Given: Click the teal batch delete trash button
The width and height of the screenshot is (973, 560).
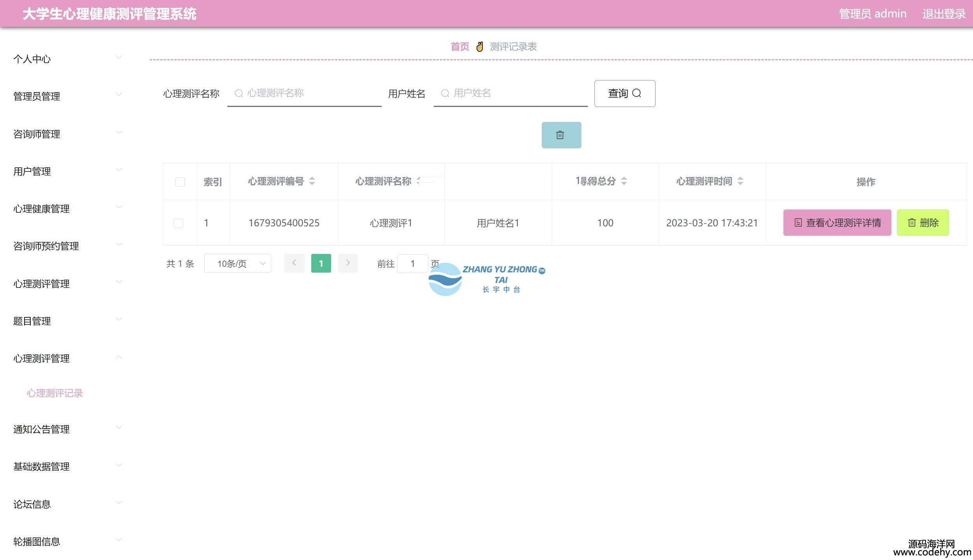Looking at the screenshot, I should point(561,135).
